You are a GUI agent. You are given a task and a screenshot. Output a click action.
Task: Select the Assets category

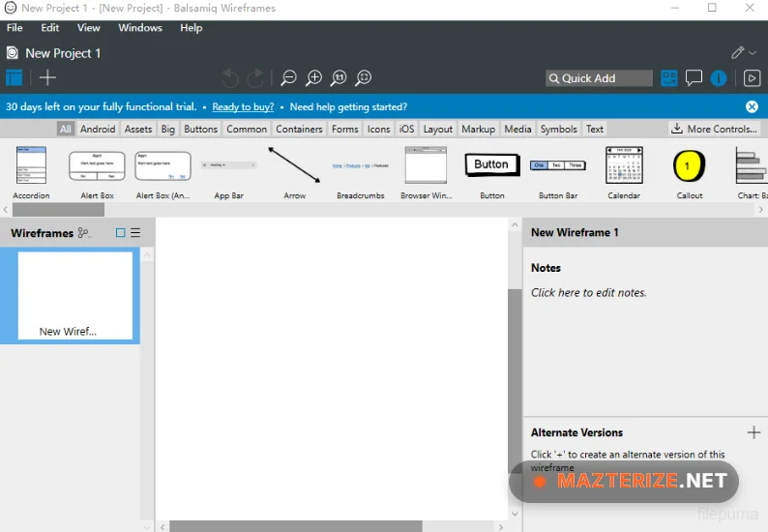click(x=138, y=129)
